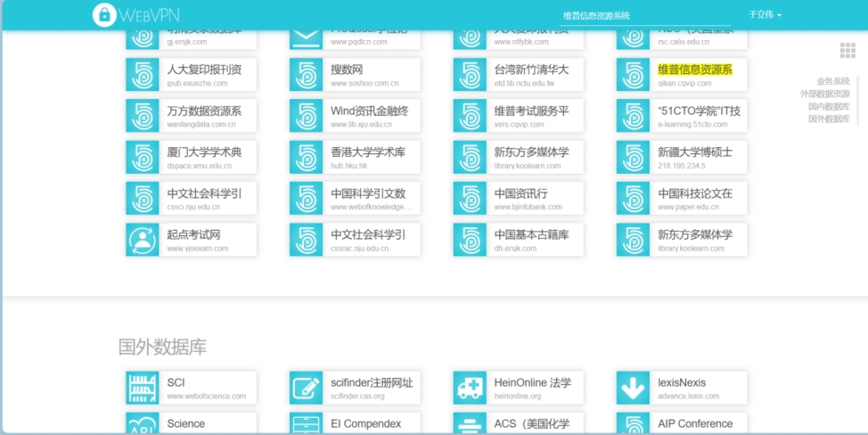Open the Science database entry
Image resolution: width=868 pixels, height=435 pixels.
click(191, 423)
